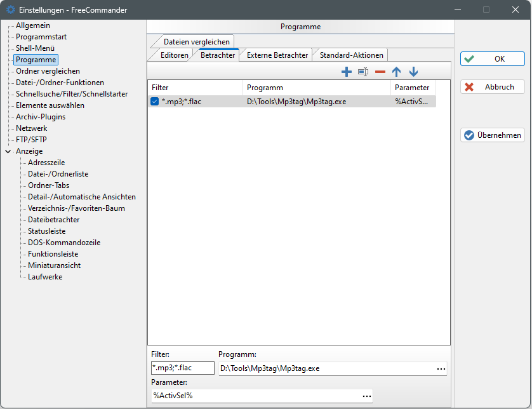This screenshot has width=532, height=409.
Task: Browse for program using the ellipsis button
Action: pyautogui.click(x=441, y=368)
